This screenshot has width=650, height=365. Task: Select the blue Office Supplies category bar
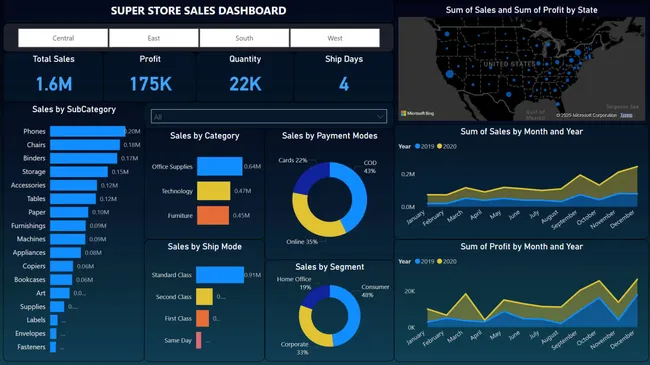(220, 166)
